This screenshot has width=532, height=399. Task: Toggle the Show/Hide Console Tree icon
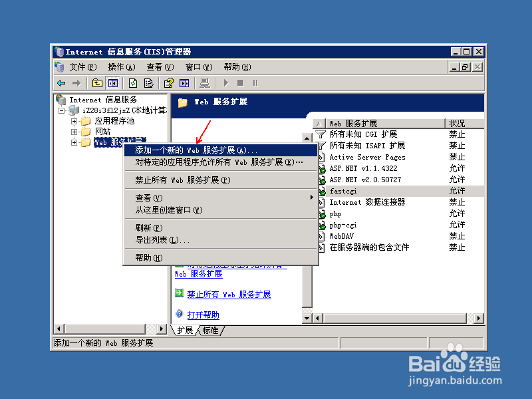point(114,82)
